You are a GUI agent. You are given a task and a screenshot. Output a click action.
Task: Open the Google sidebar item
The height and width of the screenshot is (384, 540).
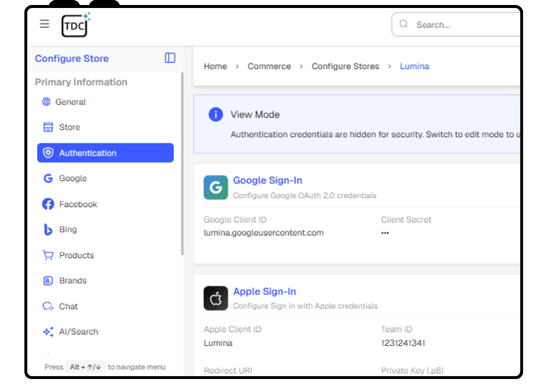tap(105, 178)
